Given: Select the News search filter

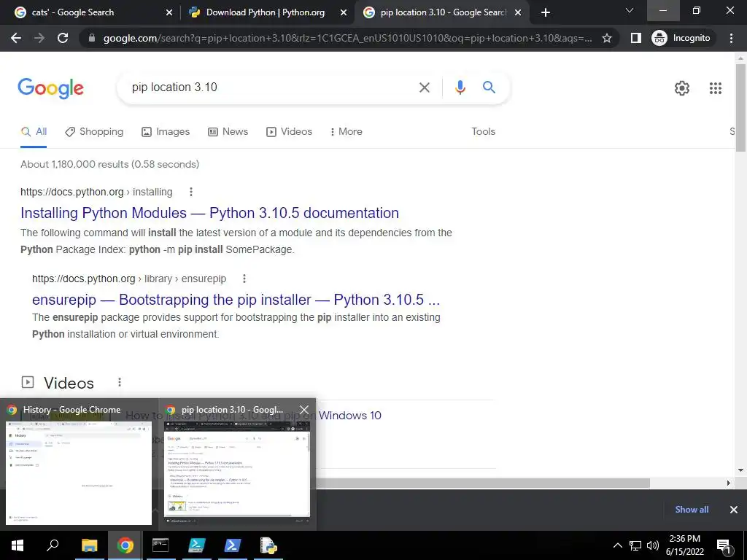Looking at the screenshot, I should pyautogui.click(x=228, y=132).
